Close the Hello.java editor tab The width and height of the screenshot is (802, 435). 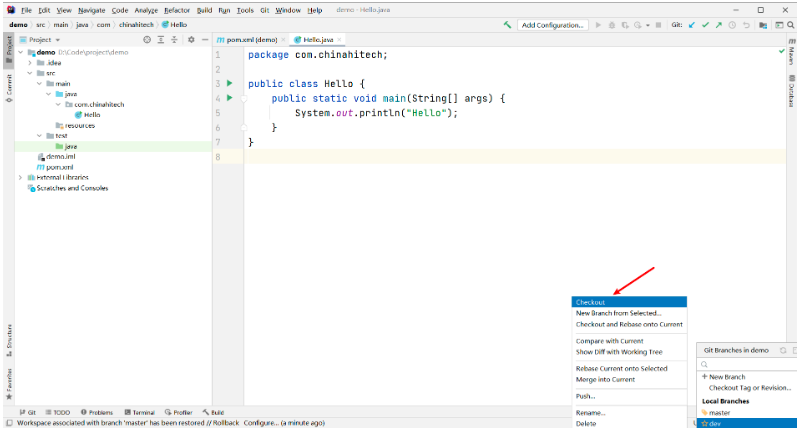pyautogui.click(x=339, y=39)
